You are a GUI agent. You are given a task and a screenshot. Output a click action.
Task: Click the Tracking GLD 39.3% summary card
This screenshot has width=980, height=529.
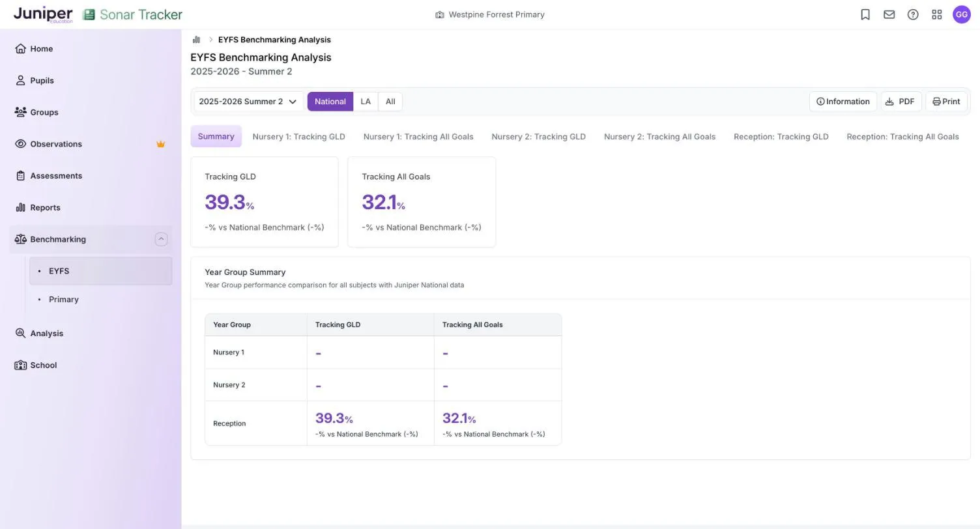point(265,202)
